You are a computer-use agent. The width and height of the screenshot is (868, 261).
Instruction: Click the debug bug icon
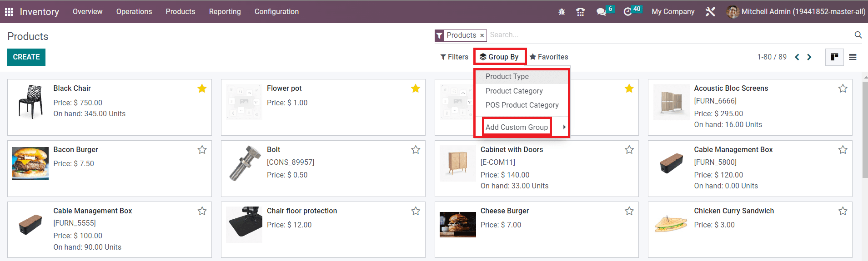(562, 12)
